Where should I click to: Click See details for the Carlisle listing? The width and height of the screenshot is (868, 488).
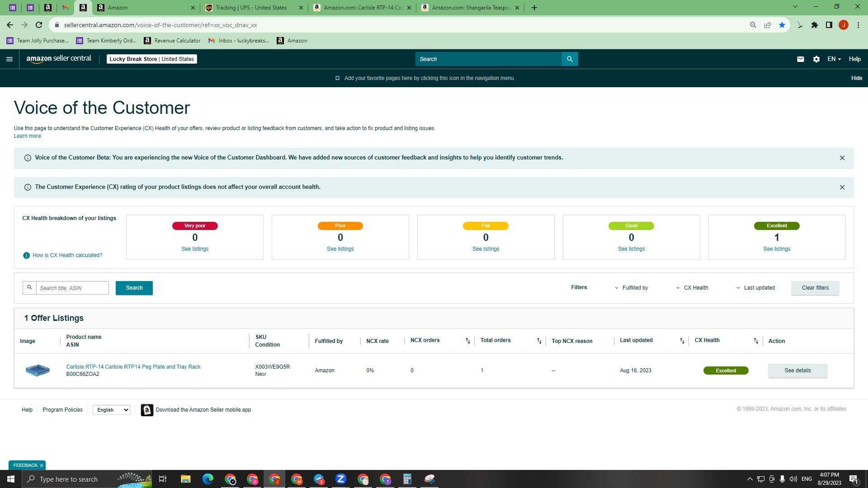[797, 371]
